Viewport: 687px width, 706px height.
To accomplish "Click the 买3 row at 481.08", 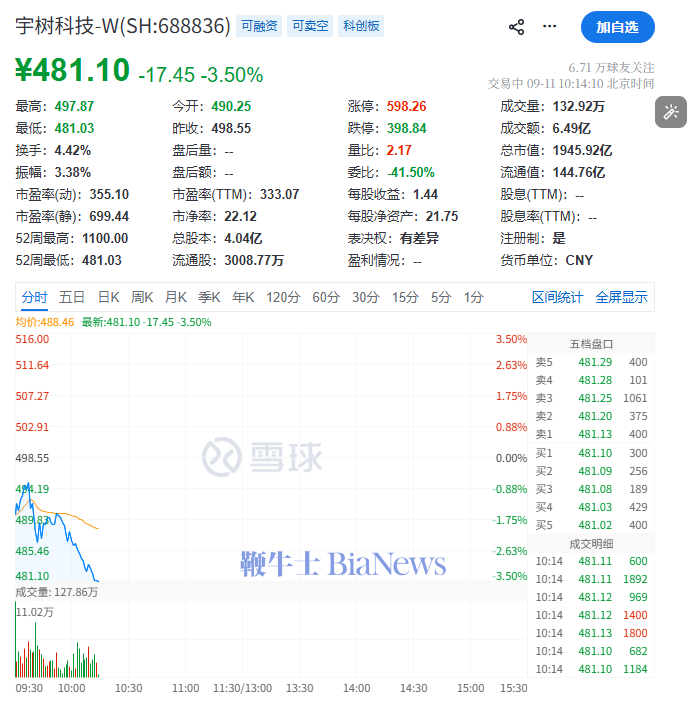I will click(591, 489).
